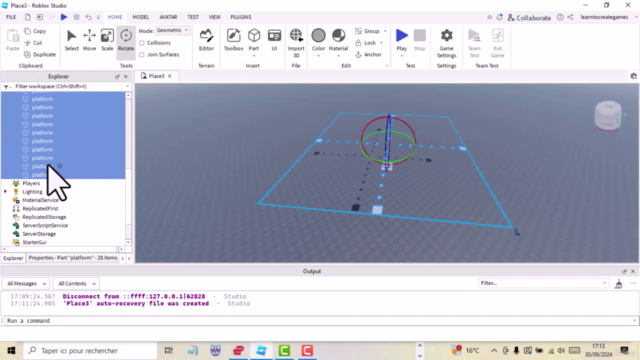Activate the Scale tool

[x=107, y=40]
